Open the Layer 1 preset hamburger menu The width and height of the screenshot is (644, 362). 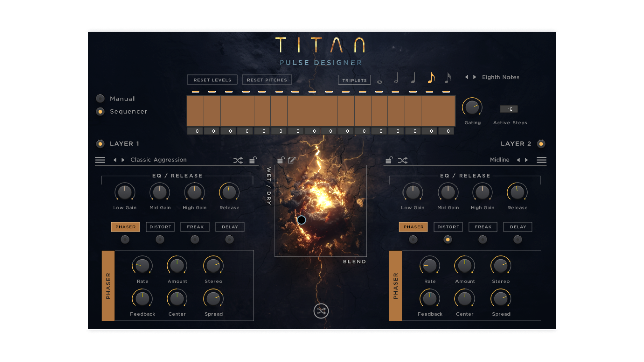click(100, 160)
